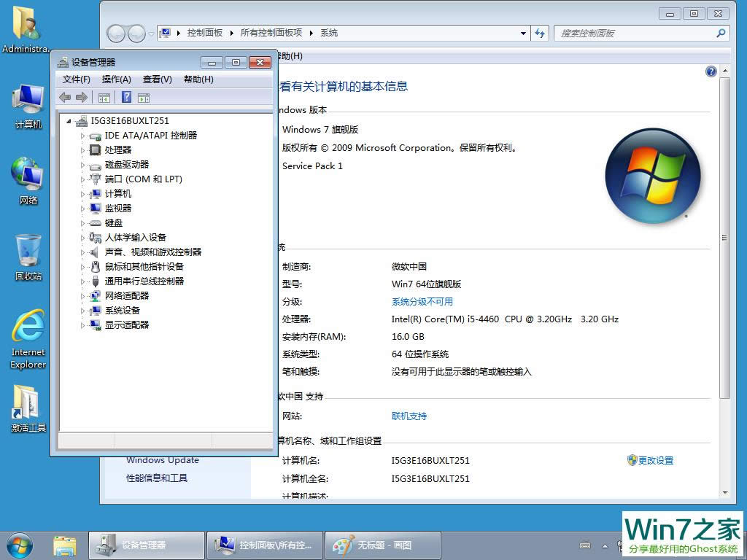Click the refresh icon in the address bar
This screenshot has width=747, height=560.
point(540,33)
